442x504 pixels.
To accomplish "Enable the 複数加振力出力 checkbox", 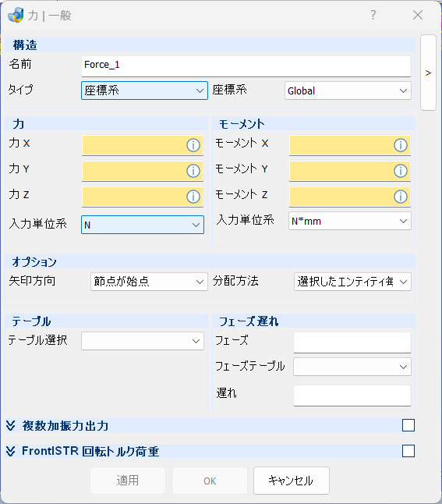I will pyautogui.click(x=408, y=425).
